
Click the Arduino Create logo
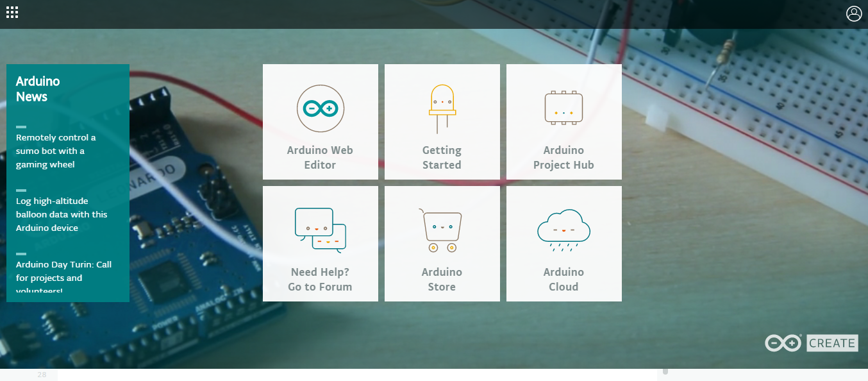pyautogui.click(x=811, y=343)
